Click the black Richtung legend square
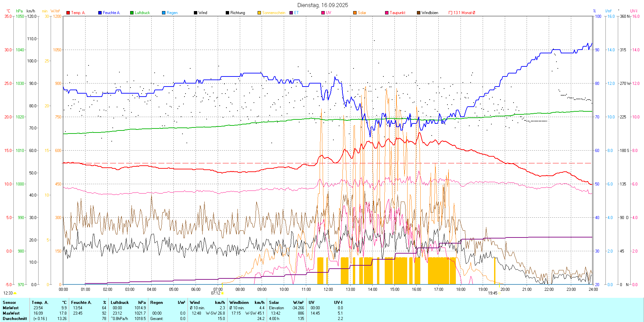Screen dimensions: 644x322 [x=227, y=13]
